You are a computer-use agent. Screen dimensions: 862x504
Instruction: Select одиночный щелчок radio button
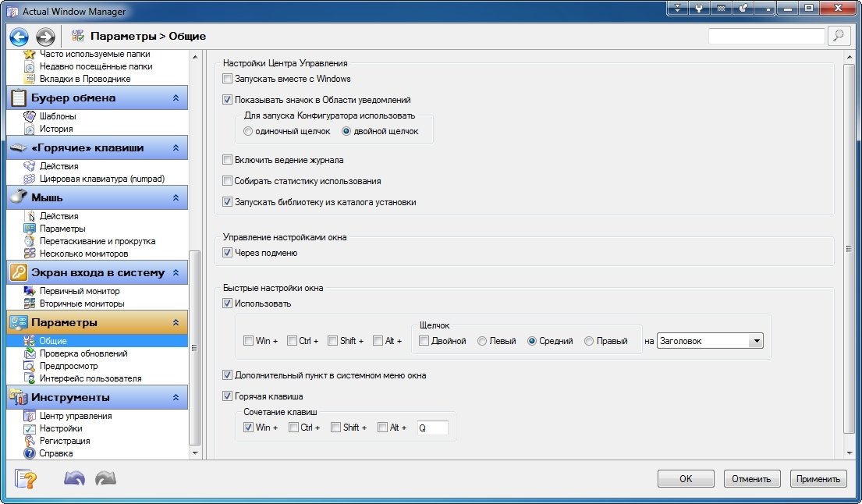248,131
